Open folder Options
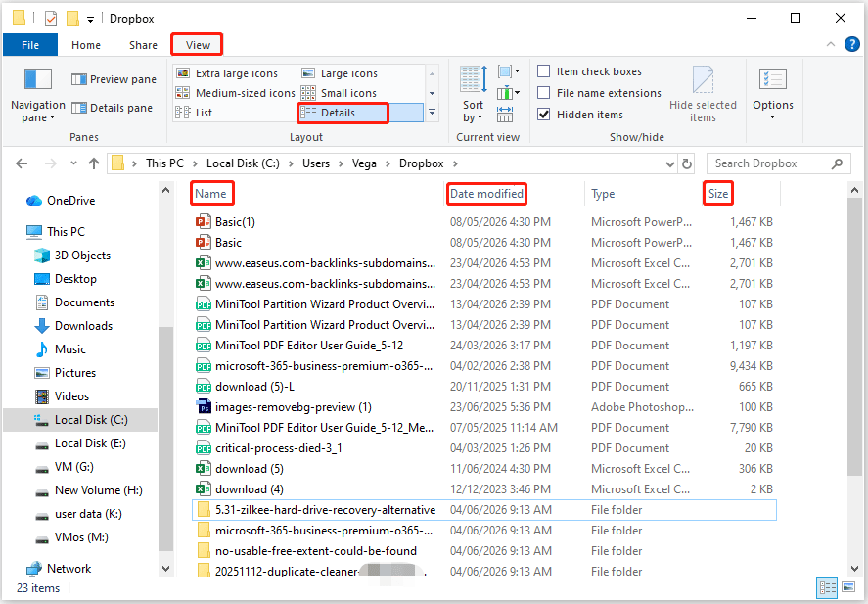868x604 pixels. [773, 94]
